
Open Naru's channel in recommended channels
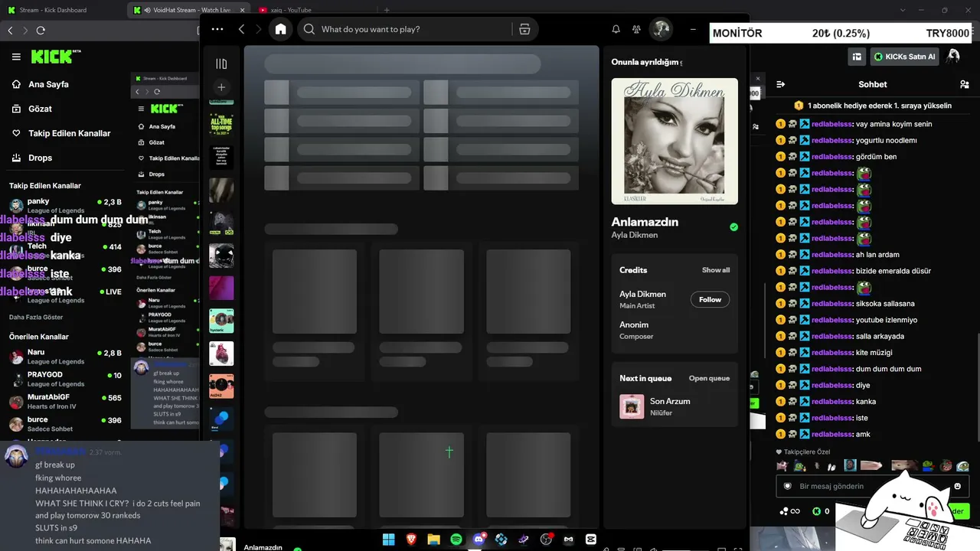click(65, 357)
